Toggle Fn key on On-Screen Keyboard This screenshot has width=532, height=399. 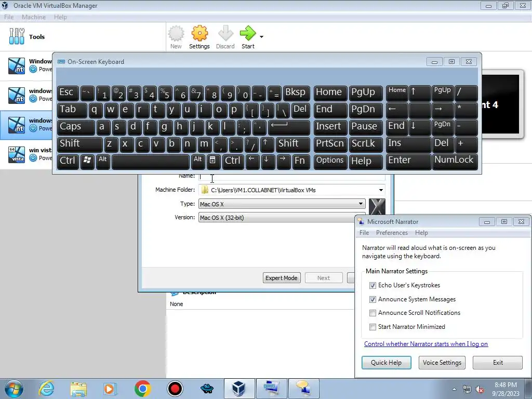[301, 161]
